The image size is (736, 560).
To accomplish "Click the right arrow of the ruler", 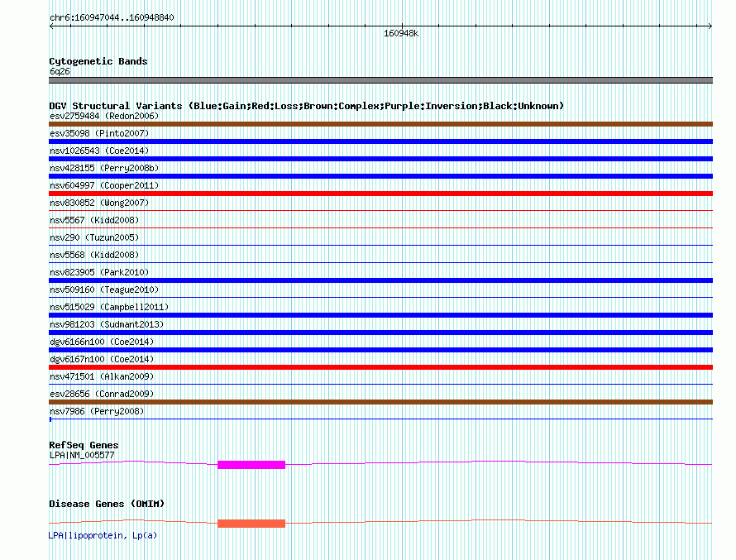I will [710, 26].
